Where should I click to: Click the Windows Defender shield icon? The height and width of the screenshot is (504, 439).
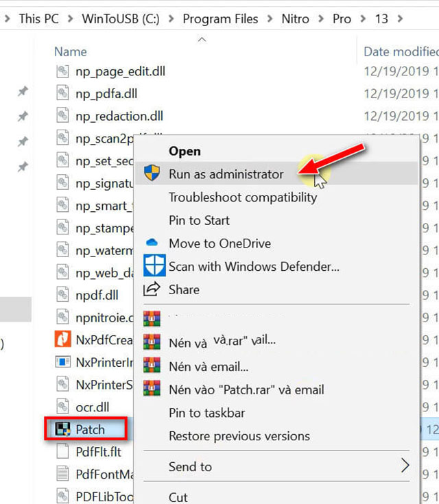pyautogui.click(x=153, y=266)
